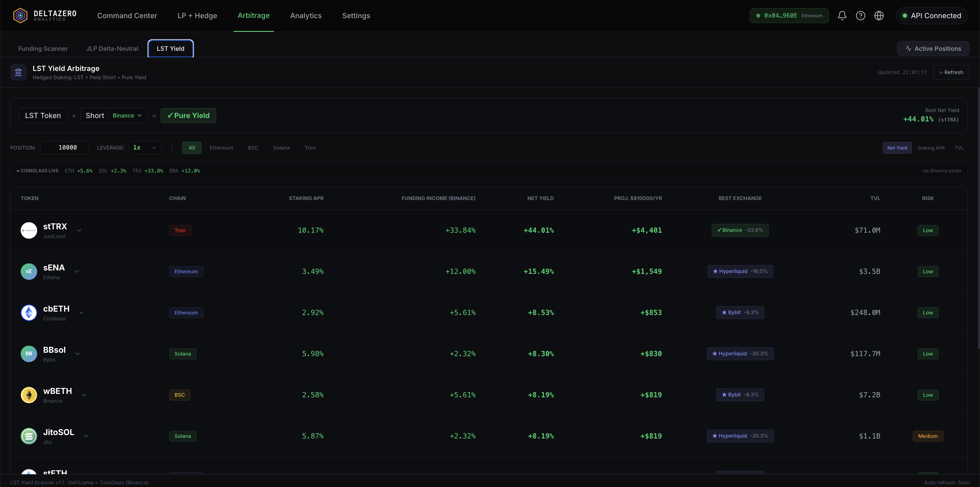Open the help question mark icon
This screenshot has height=487, width=980.
860,16
